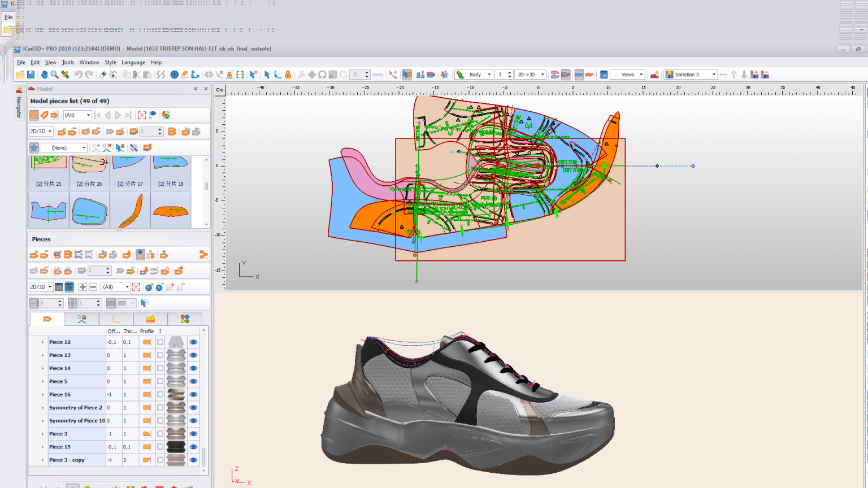Switch to the four-colored-circles materials tab
The image size is (868, 488).
185,319
